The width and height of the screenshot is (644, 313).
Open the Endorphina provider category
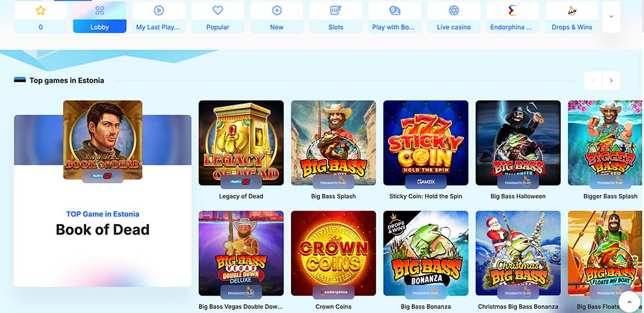pos(513,17)
